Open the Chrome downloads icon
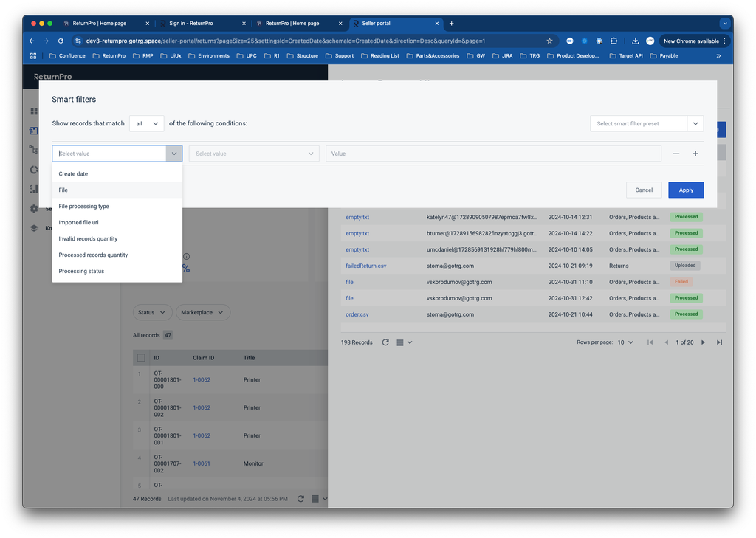The image size is (756, 538). click(635, 41)
